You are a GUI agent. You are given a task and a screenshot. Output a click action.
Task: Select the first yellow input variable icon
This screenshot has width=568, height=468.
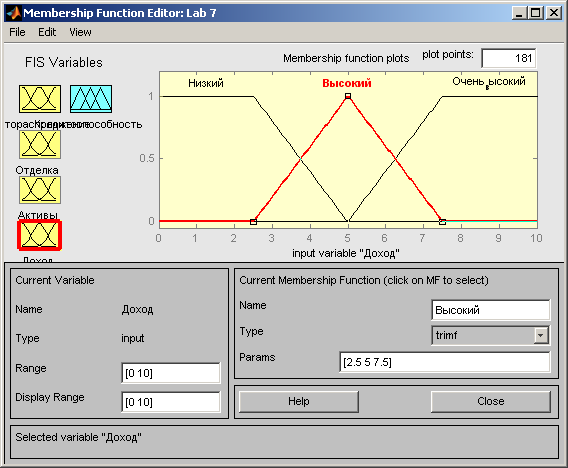40,99
